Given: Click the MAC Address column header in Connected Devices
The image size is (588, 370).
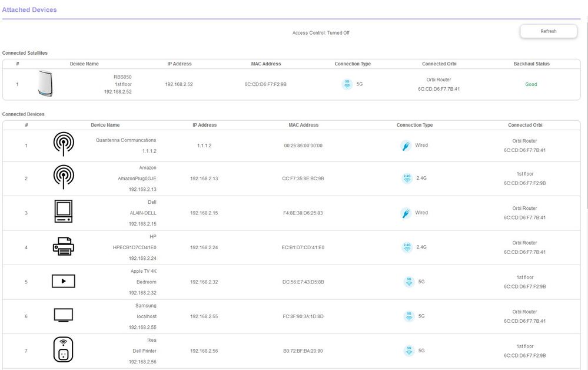Looking at the screenshot, I should [x=303, y=125].
